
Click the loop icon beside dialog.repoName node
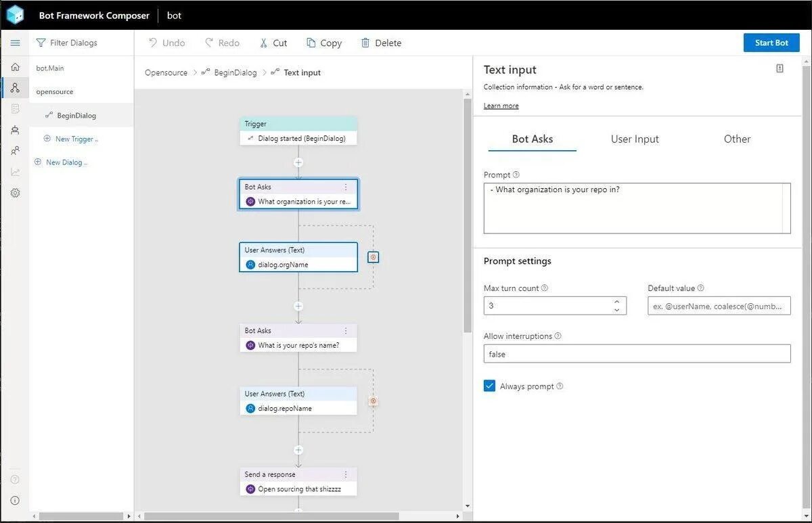click(373, 401)
